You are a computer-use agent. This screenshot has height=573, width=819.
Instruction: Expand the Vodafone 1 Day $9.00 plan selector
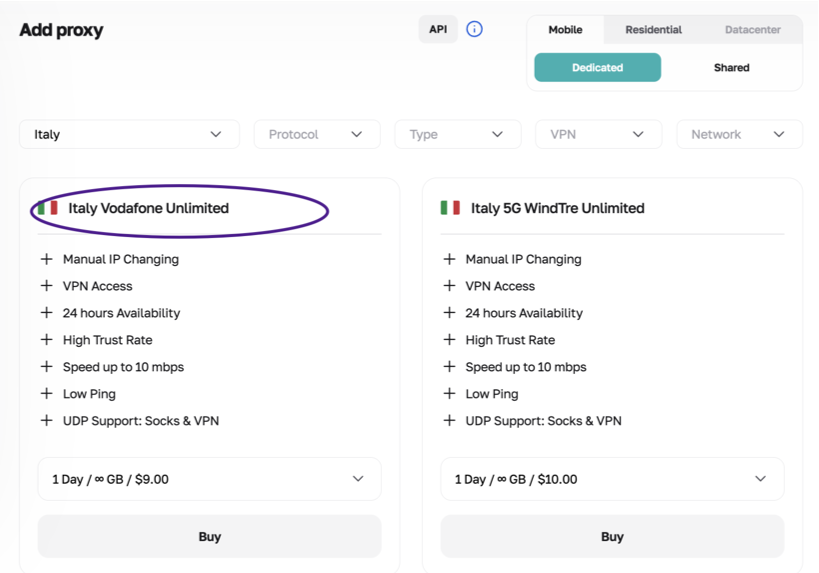pos(209,479)
